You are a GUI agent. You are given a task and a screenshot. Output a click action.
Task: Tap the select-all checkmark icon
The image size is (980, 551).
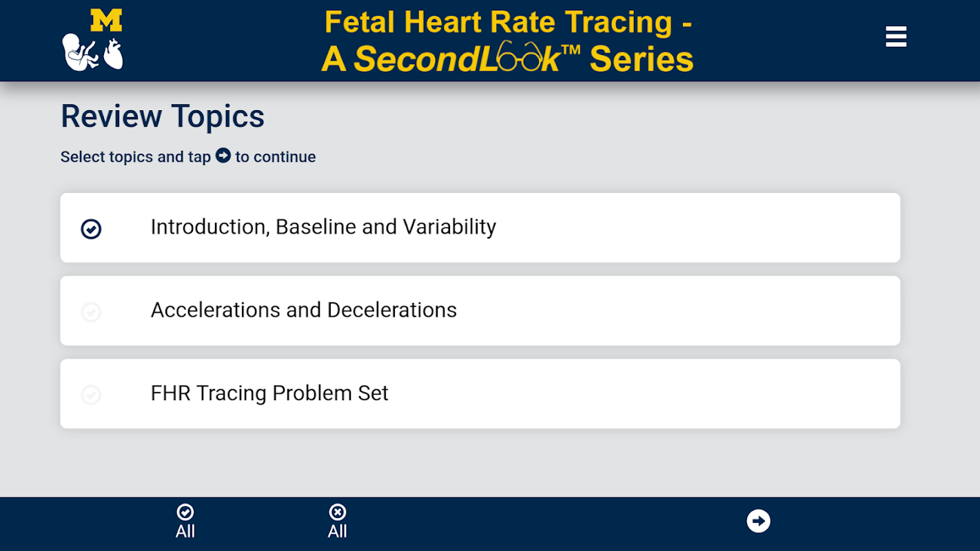(x=185, y=512)
